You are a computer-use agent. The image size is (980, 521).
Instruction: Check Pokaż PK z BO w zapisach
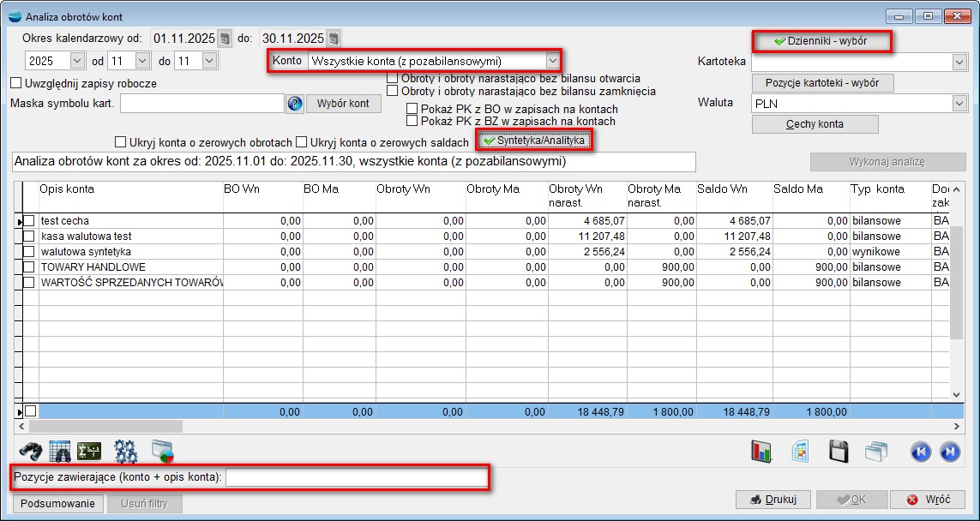tap(412, 110)
